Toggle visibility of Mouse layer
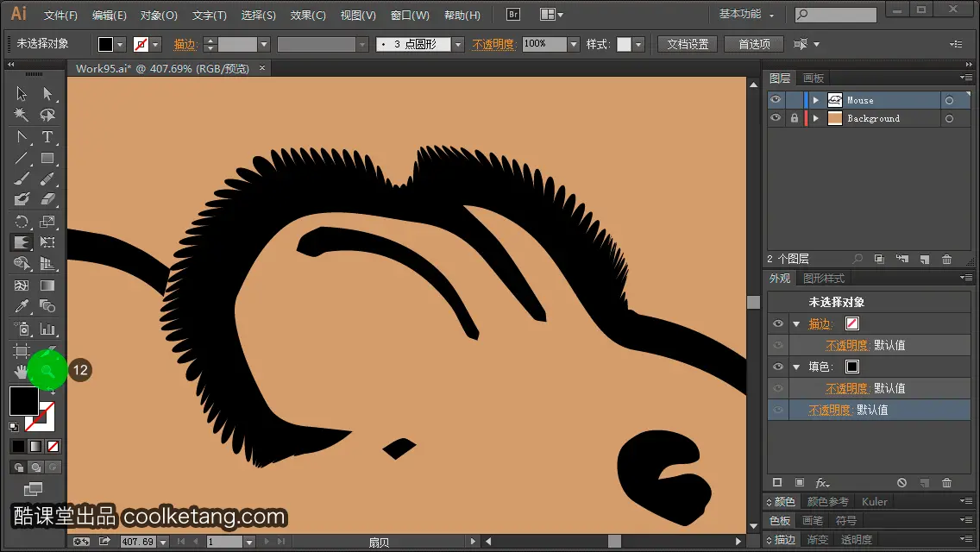This screenshot has height=552, width=980. click(776, 100)
